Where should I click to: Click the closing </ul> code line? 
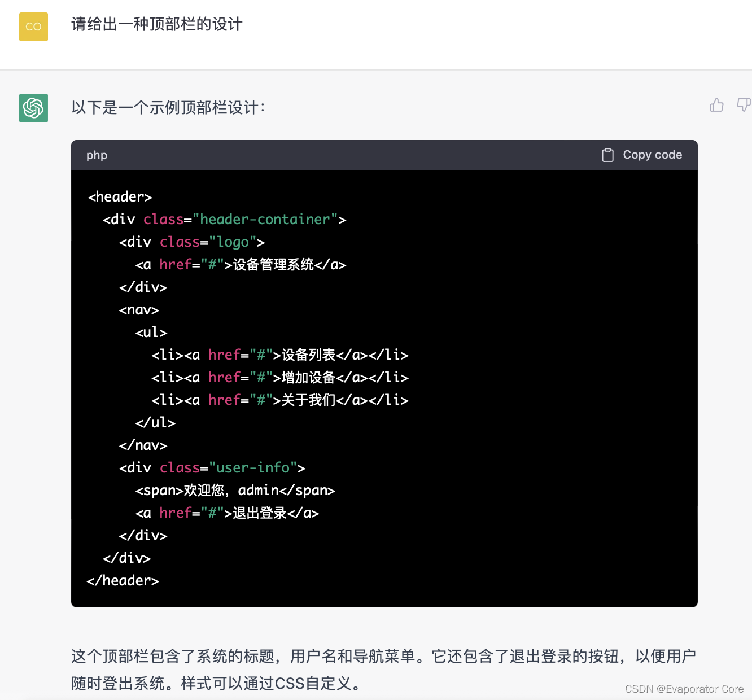click(x=155, y=423)
